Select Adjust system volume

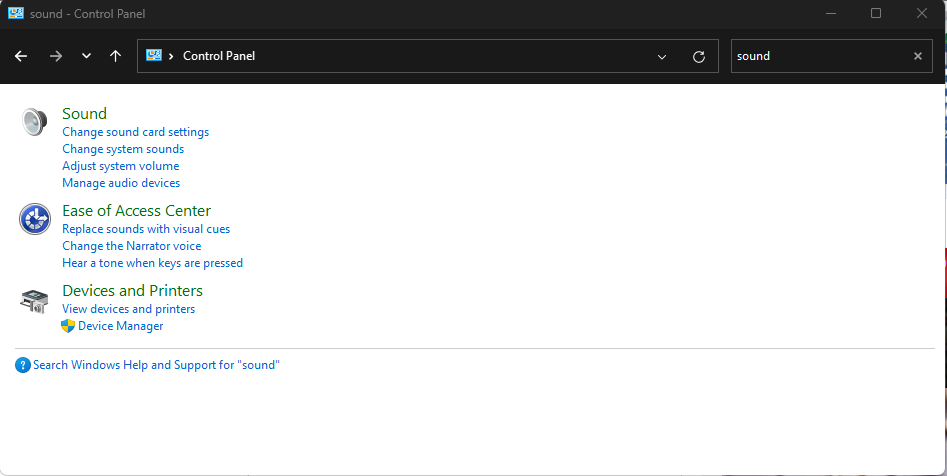tap(121, 166)
